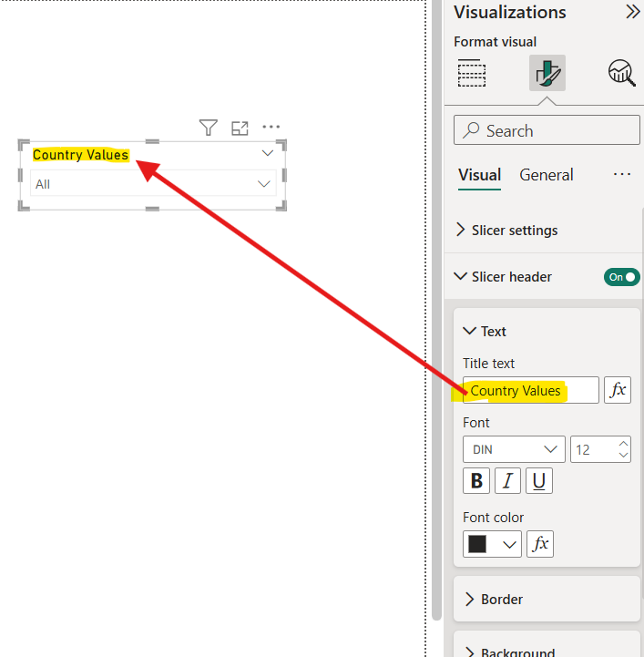
Task: Open slicer More options ellipsis
Action: point(271,128)
